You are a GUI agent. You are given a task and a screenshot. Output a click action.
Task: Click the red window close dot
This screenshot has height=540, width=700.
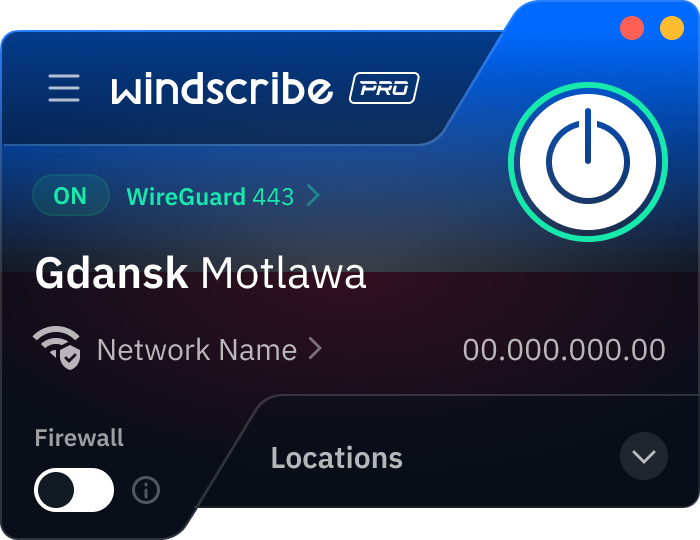[632, 28]
